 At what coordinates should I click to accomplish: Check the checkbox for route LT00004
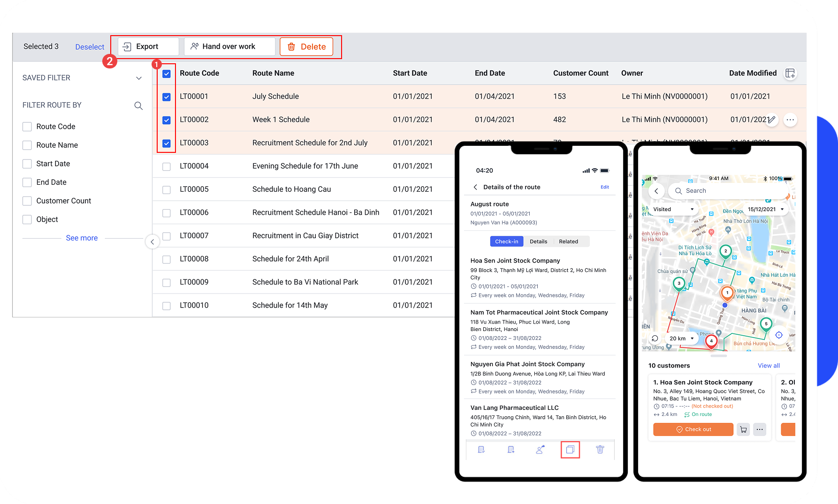167,166
